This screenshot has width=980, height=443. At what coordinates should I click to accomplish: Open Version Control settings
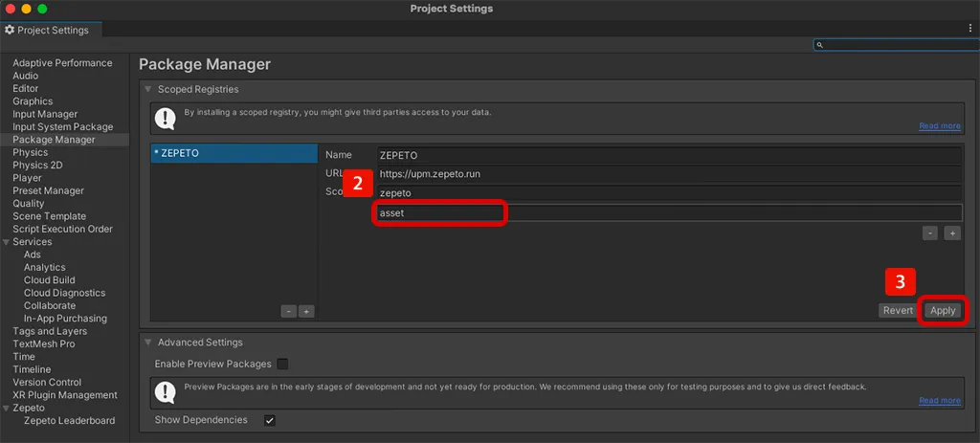tap(47, 383)
